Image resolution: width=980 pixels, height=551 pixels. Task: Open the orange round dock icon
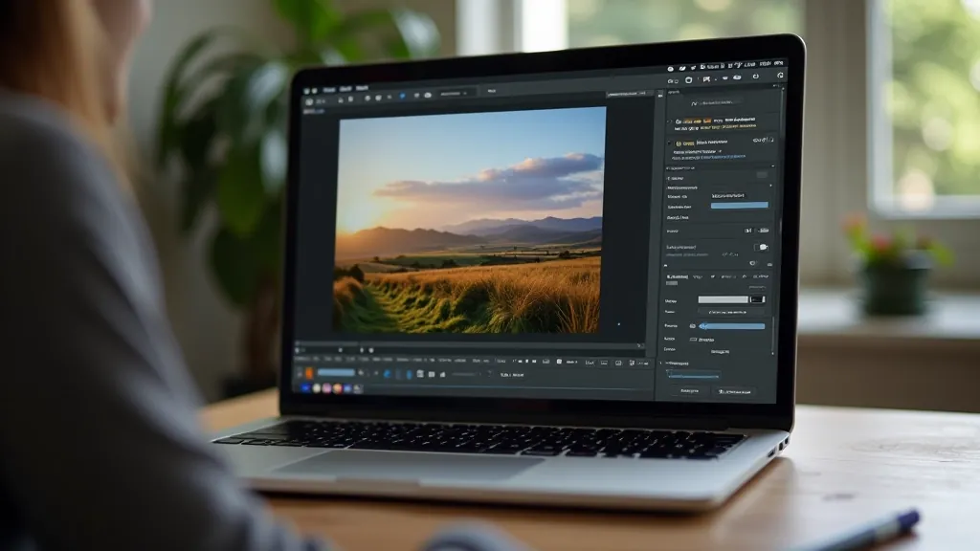[338, 388]
